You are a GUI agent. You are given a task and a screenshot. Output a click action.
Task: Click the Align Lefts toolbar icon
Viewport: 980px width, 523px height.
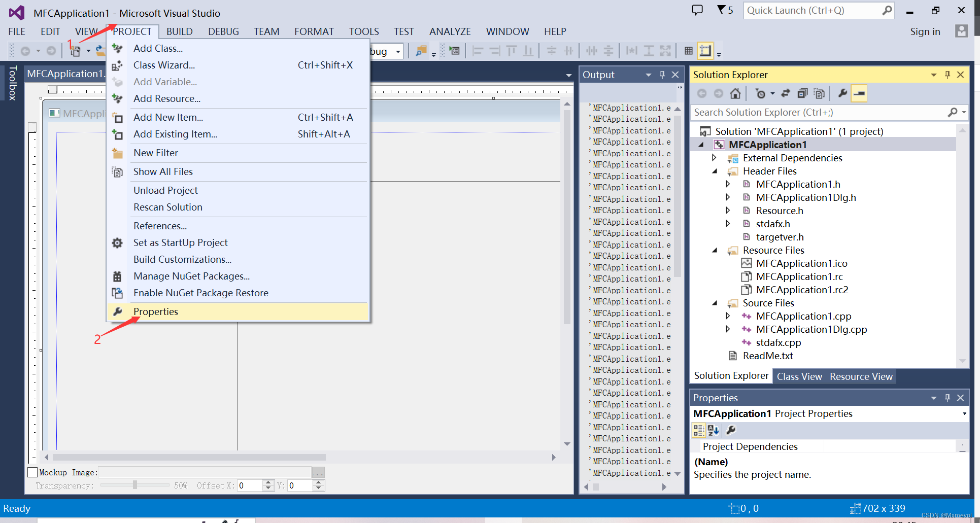(478, 51)
